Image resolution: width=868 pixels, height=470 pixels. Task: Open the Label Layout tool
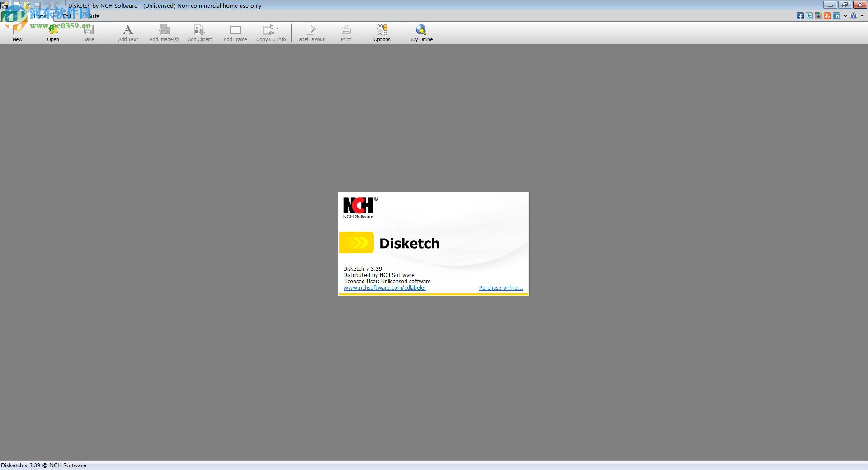[311, 33]
